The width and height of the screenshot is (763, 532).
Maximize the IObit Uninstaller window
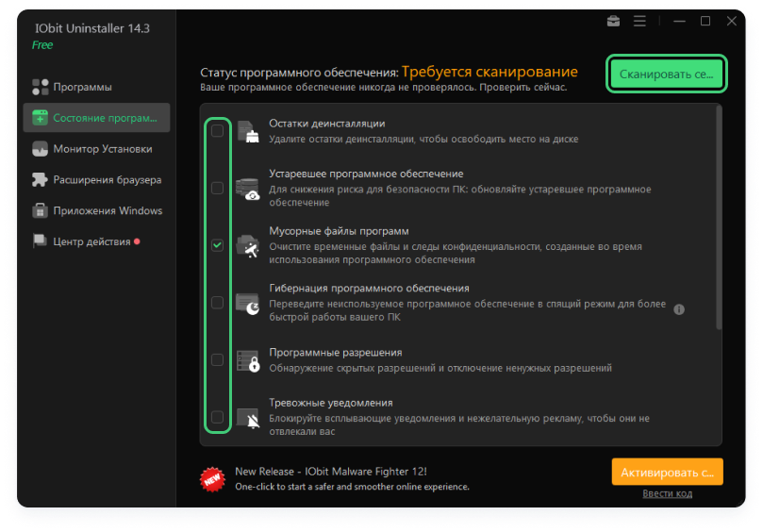coord(705,21)
